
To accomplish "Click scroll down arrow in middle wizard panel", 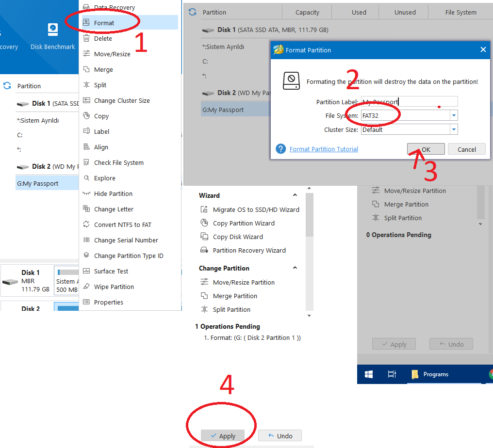I will point(310,316).
